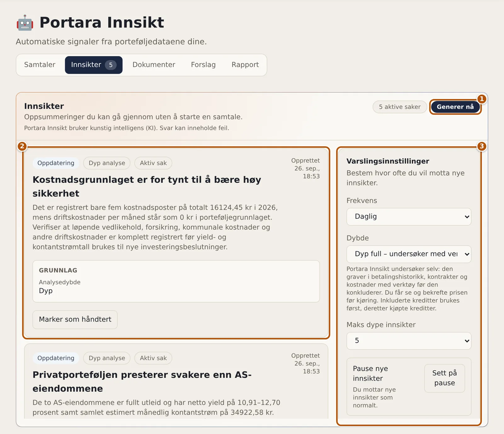504x434 pixels.
Task: Click the Analysedybde value Dyp
Action: point(46,291)
